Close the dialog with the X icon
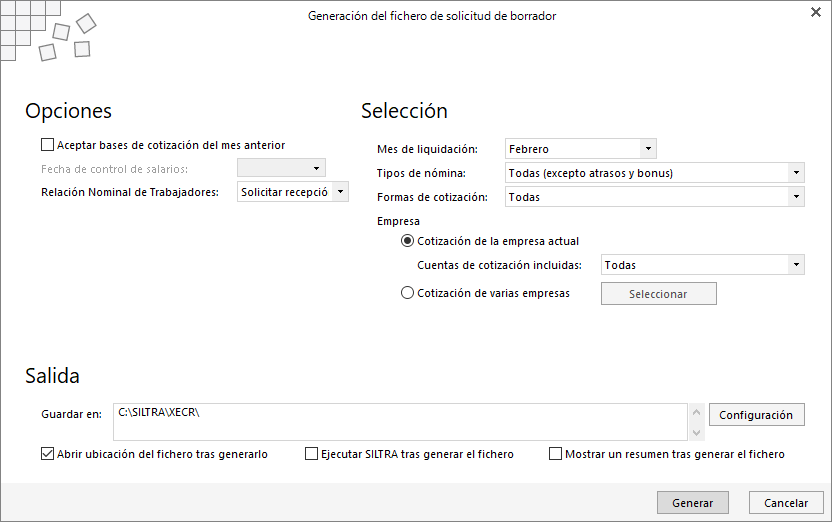The width and height of the screenshot is (832, 522). coord(816,12)
